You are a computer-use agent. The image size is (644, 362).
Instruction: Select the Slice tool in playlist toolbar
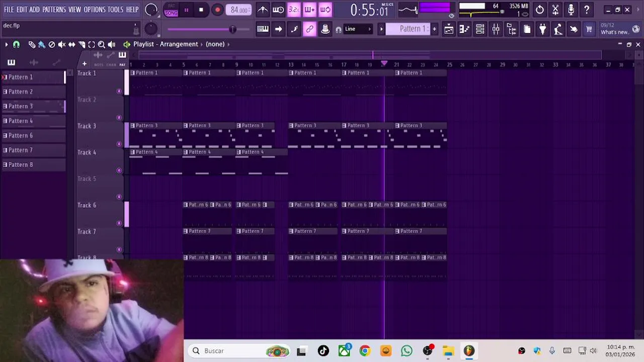point(82,44)
